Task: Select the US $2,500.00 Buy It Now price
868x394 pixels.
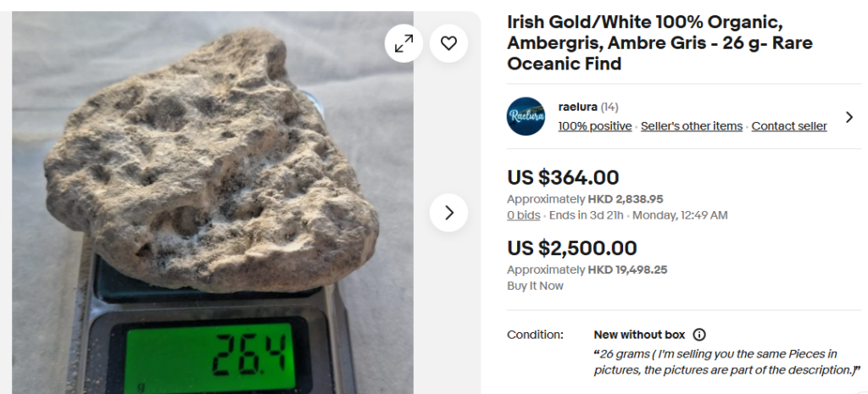Action: pyautogui.click(x=571, y=248)
